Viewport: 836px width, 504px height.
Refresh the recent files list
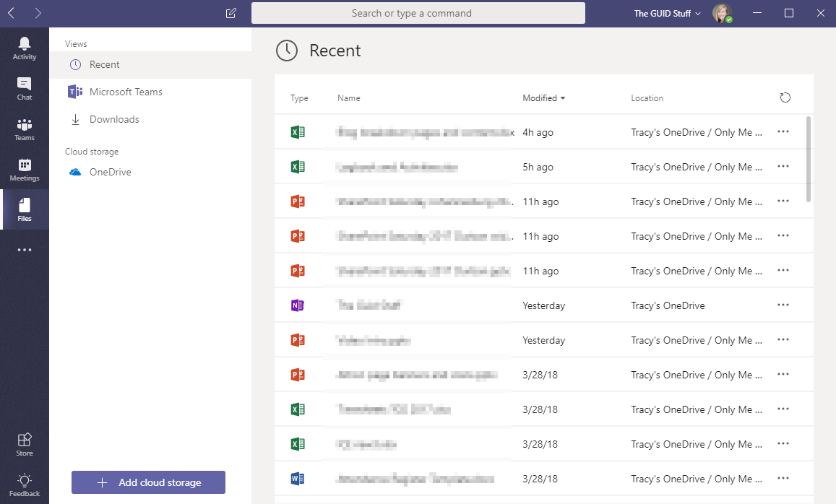[785, 97]
